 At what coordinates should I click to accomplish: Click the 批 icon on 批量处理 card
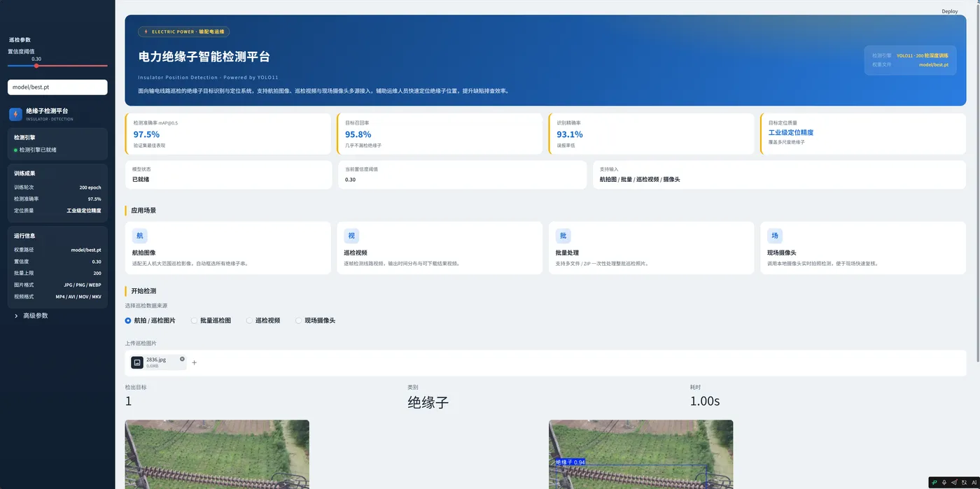click(x=563, y=236)
